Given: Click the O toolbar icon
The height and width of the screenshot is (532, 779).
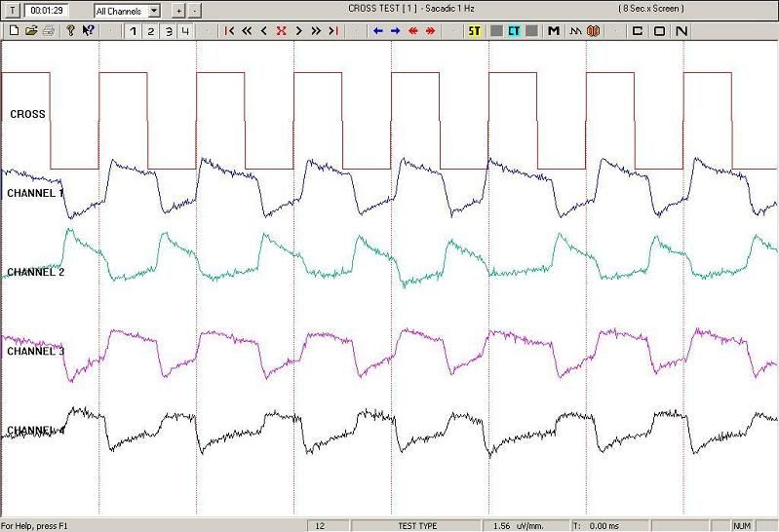Looking at the screenshot, I should (x=659, y=31).
